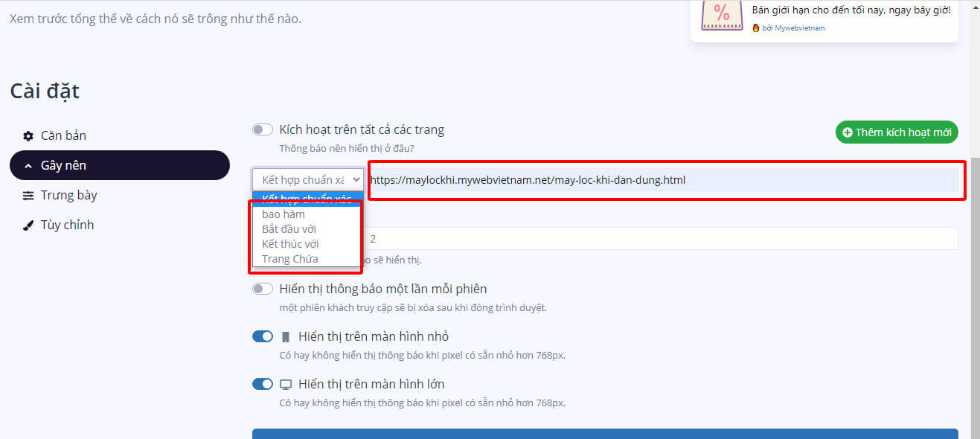Turn off Hiển thị trên màn hình lớn switch
The image size is (980, 439).
tap(263, 384)
